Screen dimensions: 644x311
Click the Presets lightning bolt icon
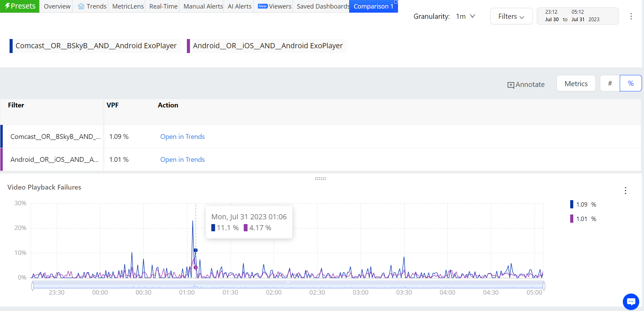click(x=7, y=6)
